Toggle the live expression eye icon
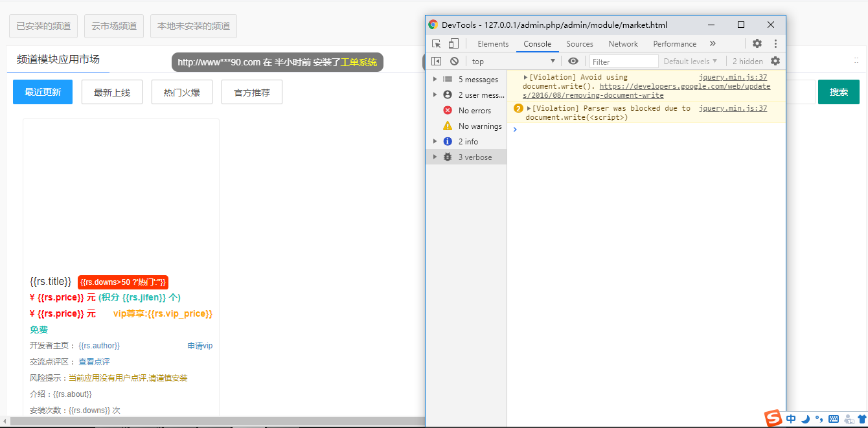The height and width of the screenshot is (428, 868). coord(573,62)
